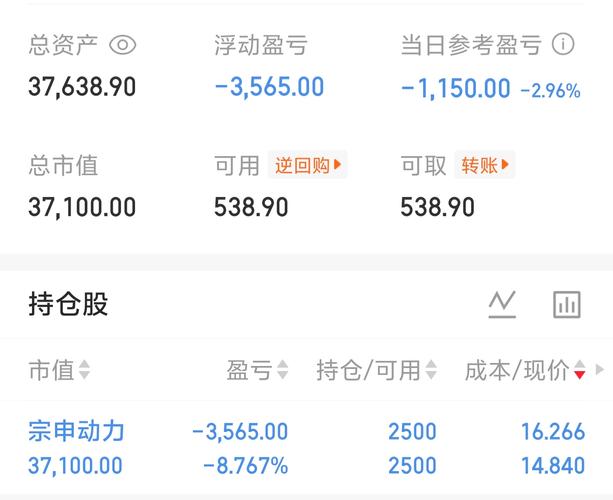The image size is (613, 500).
Task: Select the 持仓股 section header
Action: point(68,304)
